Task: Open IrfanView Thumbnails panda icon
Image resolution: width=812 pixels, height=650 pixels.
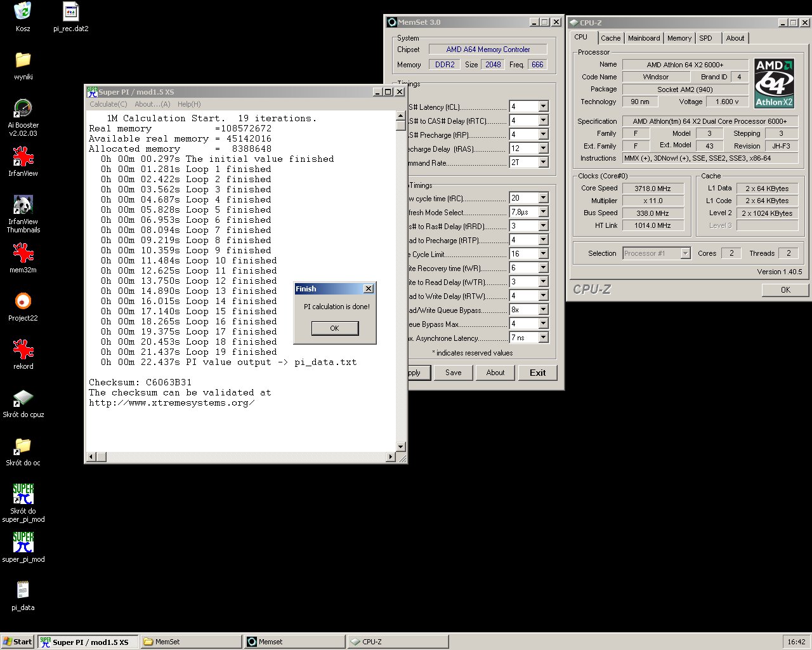Action: click(23, 204)
